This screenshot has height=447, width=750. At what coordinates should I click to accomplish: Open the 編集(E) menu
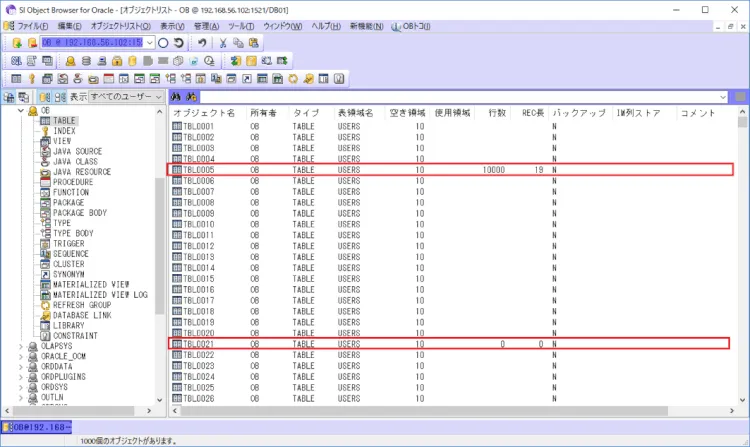(x=69, y=26)
